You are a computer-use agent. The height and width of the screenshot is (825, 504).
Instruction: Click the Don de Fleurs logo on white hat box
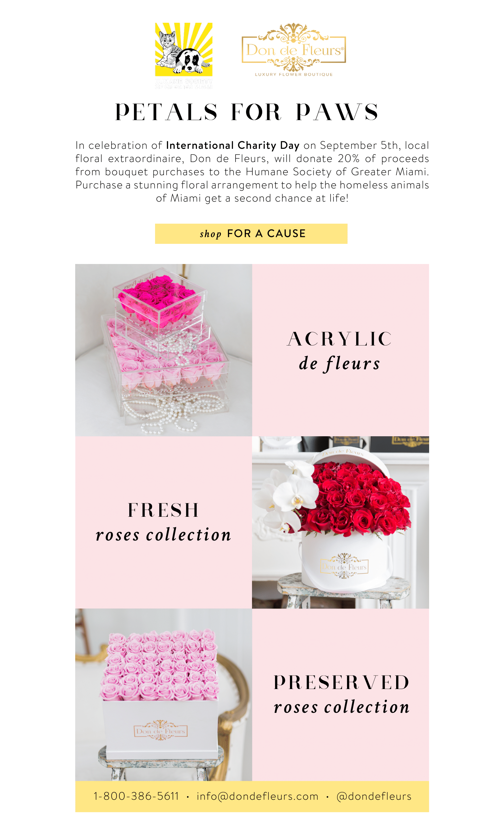(x=344, y=566)
